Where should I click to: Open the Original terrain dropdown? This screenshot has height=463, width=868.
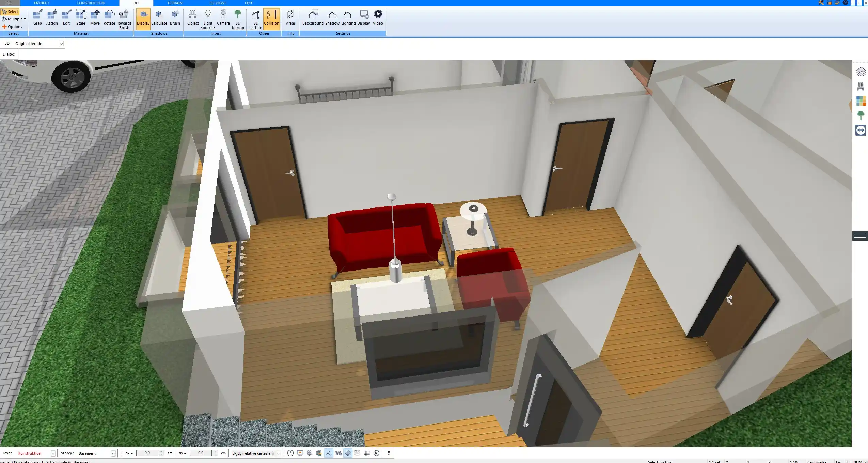[61, 43]
